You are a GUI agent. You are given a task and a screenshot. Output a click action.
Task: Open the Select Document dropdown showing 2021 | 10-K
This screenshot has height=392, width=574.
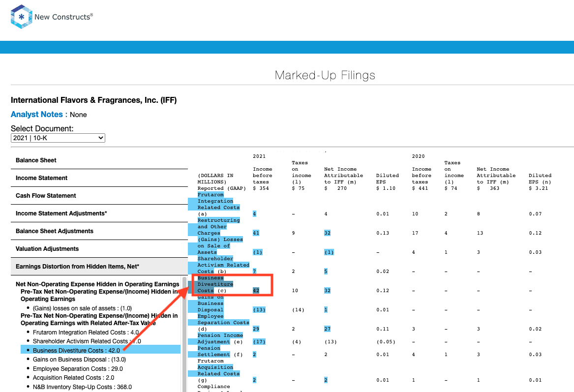[58, 138]
